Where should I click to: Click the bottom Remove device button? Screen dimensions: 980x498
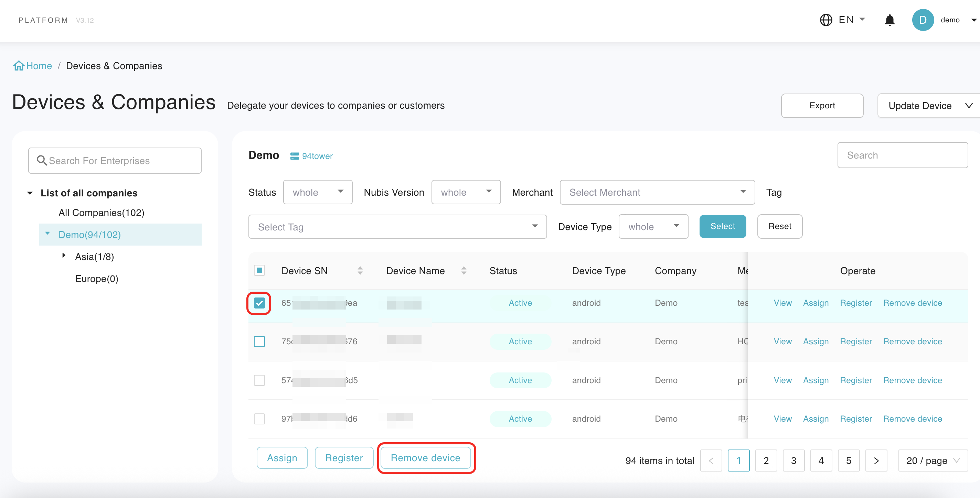425,458
